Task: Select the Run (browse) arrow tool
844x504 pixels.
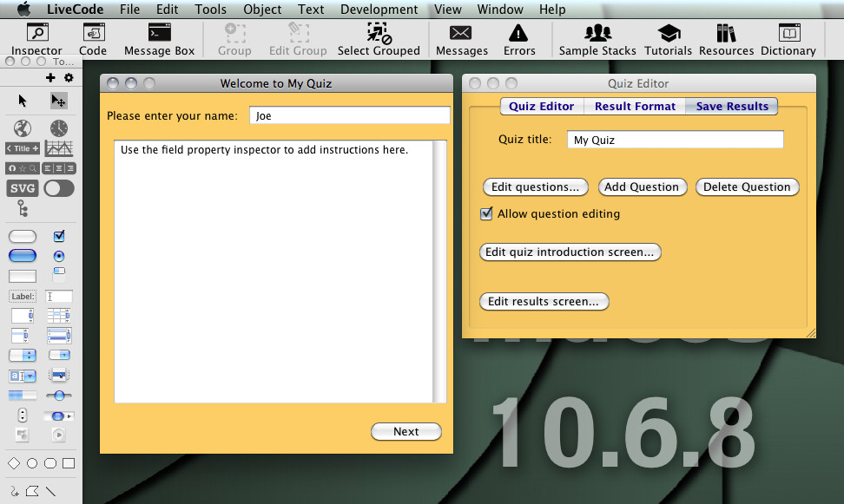Action: (x=23, y=101)
